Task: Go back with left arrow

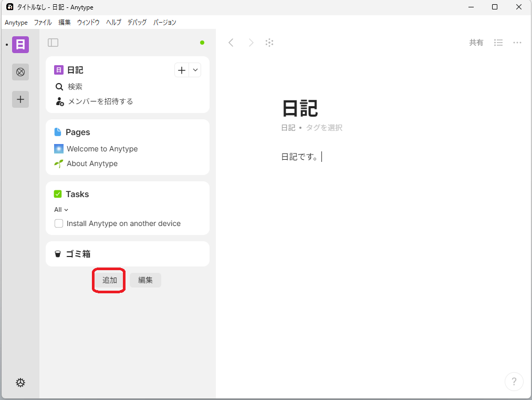Action: coord(231,43)
